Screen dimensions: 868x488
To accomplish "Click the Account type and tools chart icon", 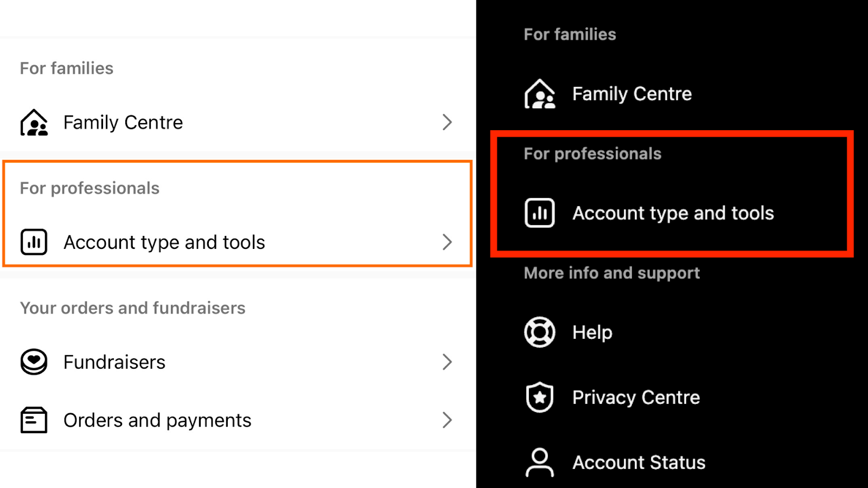I will 34,242.
